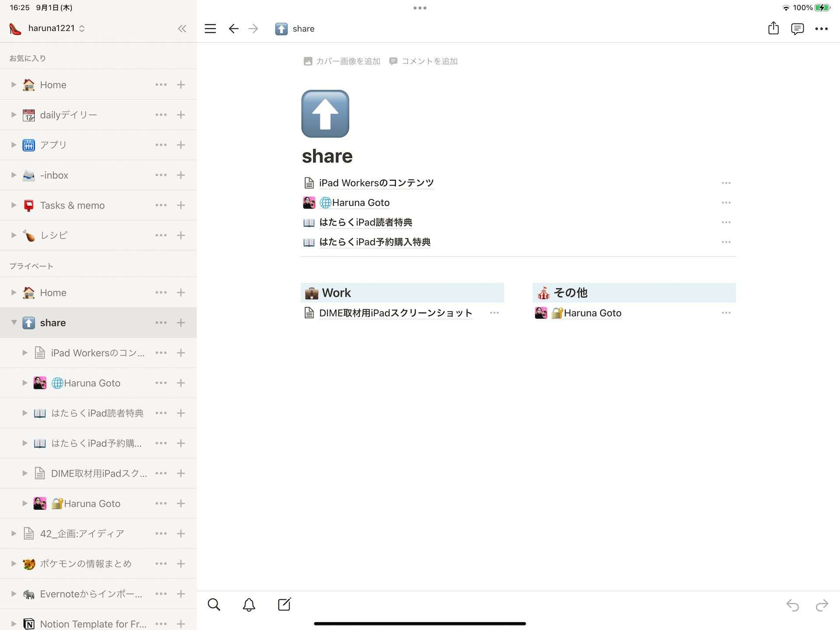This screenshot has width=840, height=630.
Task: Expand the dailyデイリー sidebar item
Action: [x=14, y=115]
